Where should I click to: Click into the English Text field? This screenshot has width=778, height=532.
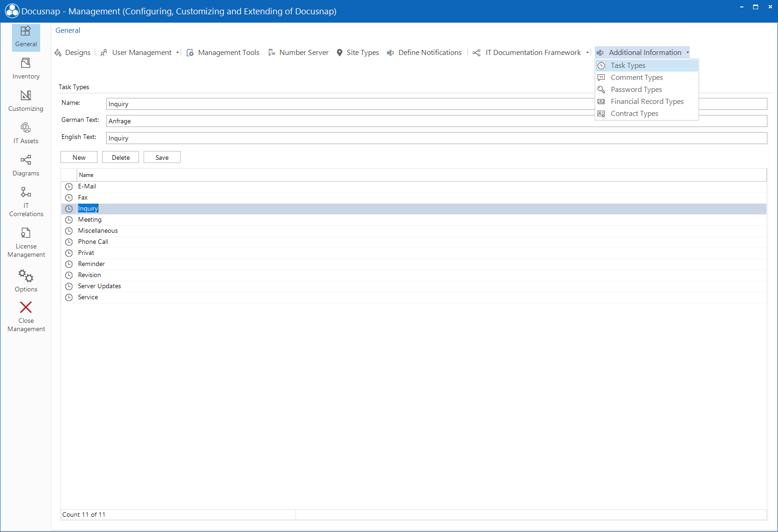click(x=436, y=138)
